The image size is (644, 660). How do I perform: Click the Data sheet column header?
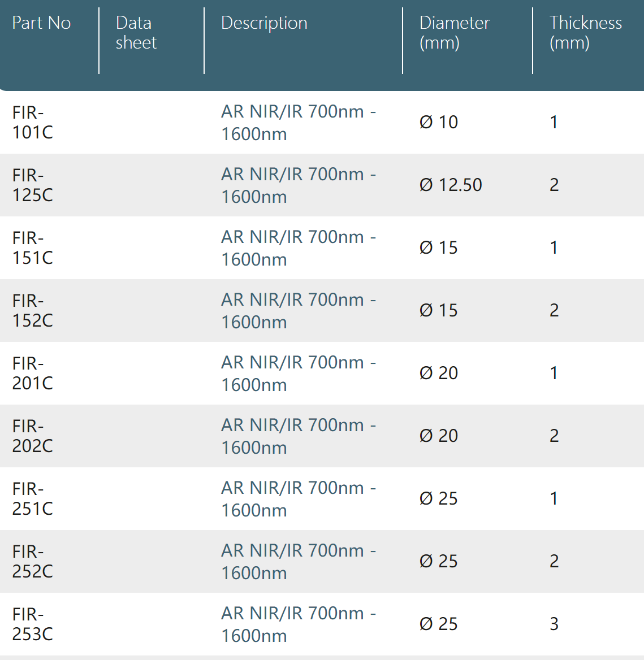tap(136, 33)
